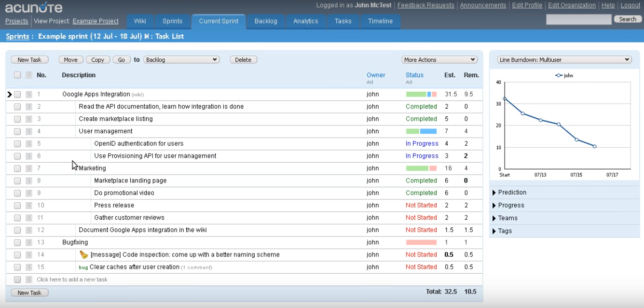
Task: Open the More Actions dropdown
Action: coord(439,60)
